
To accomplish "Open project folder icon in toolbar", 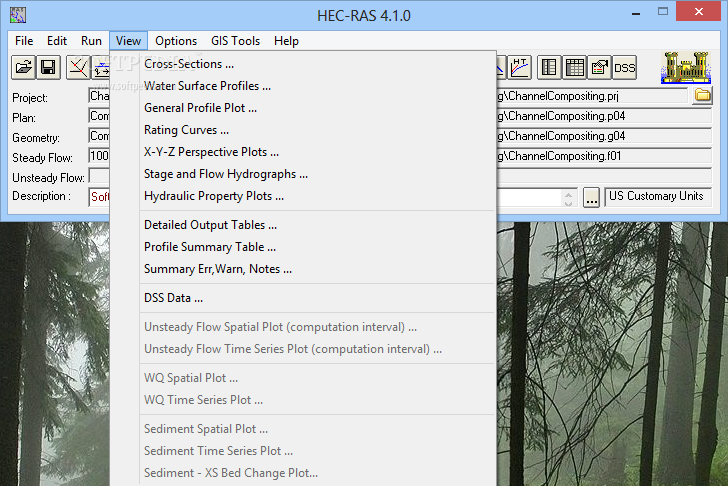I will (23, 68).
